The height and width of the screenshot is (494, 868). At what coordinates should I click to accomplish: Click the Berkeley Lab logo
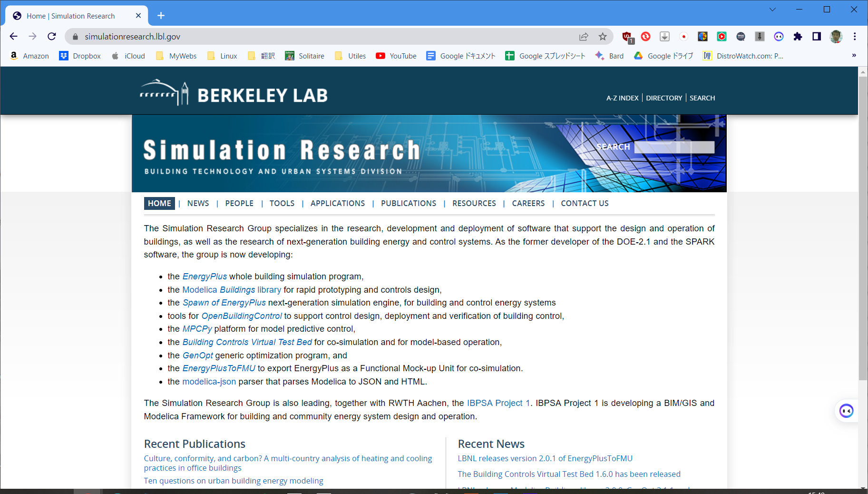pos(234,94)
